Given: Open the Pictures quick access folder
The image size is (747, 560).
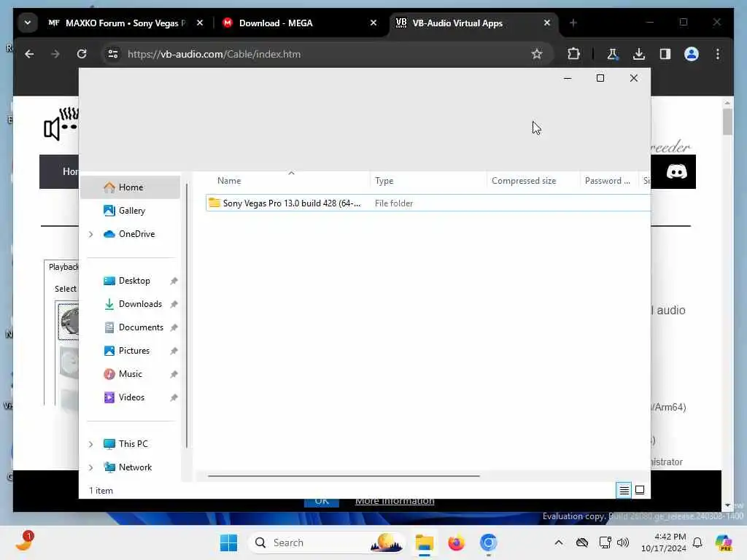Looking at the screenshot, I should click(134, 351).
